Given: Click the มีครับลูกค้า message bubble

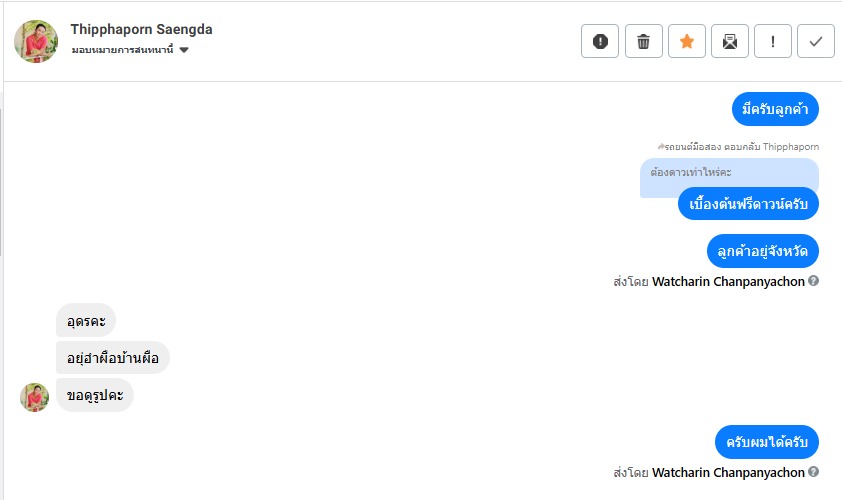Looking at the screenshot, I should [775, 108].
